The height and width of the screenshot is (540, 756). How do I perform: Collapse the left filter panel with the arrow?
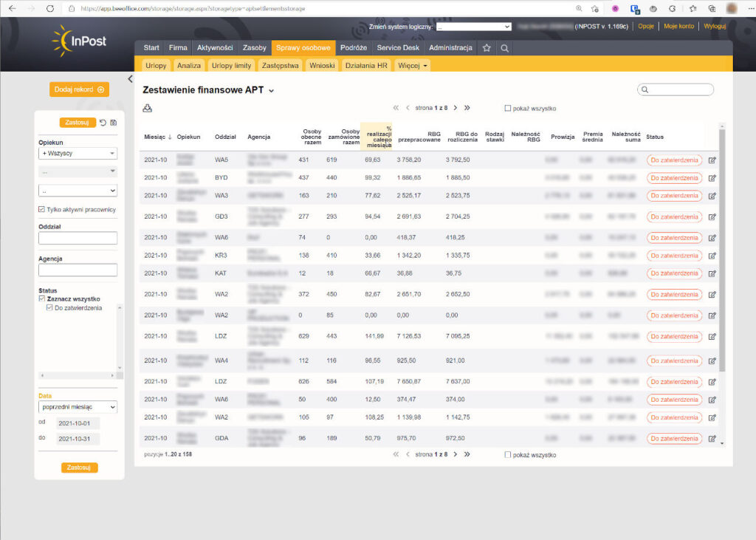pyautogui.click(x=130, y=79)
